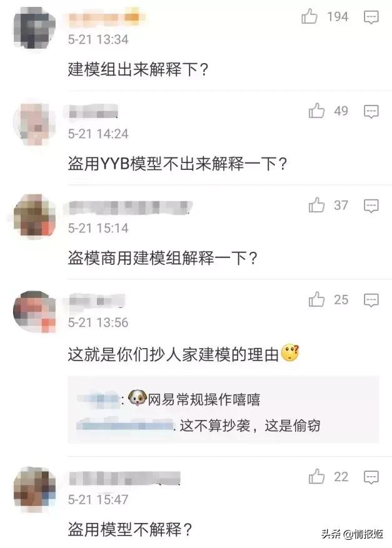The height and width of the screenshot is (548, 392).
Task: Select comment 盗用YYB模型不出来解释一下？
Action: coord(178,163)
